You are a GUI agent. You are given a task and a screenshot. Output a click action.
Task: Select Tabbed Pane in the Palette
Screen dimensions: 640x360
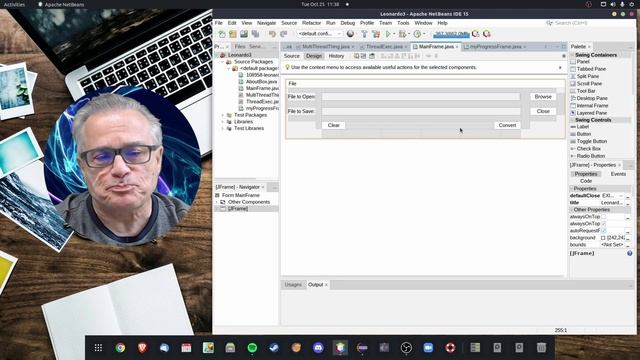click(x=591, y=69)
